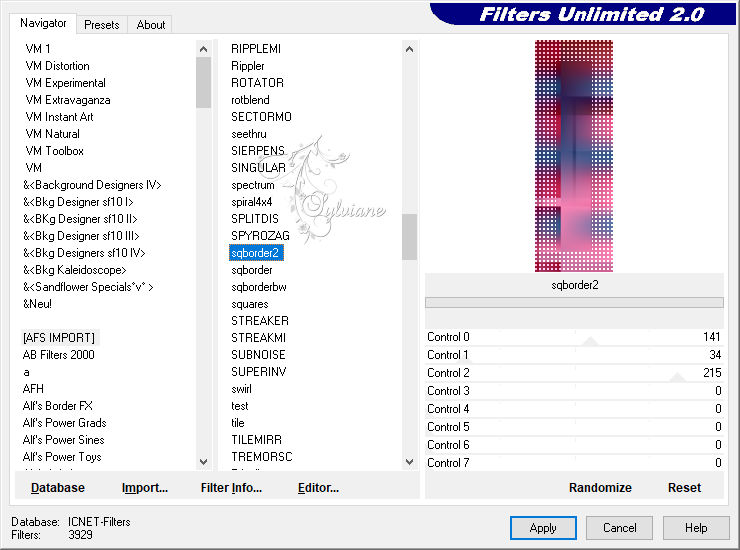Select VM 1 category

point(38,49)
